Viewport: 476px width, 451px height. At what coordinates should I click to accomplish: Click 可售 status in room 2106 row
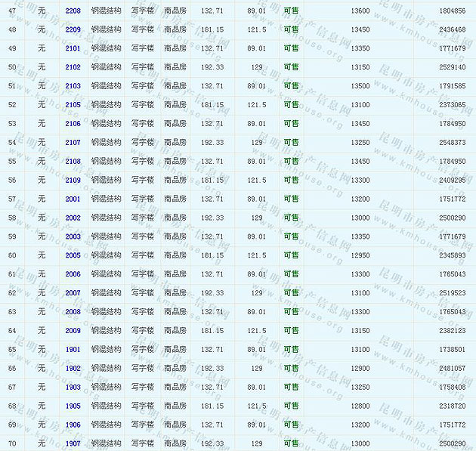point(291,124)
